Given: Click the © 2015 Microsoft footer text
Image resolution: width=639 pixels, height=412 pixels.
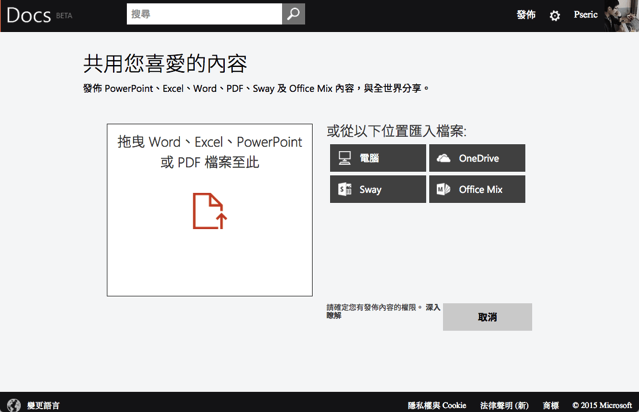Looking at the screenshot, I should click(x=602, y=405).
